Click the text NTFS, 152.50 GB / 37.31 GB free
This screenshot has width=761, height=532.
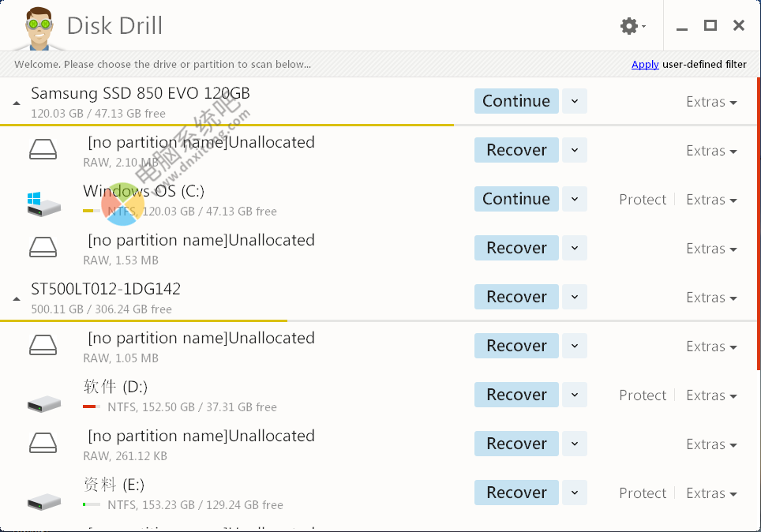point(192,406)
